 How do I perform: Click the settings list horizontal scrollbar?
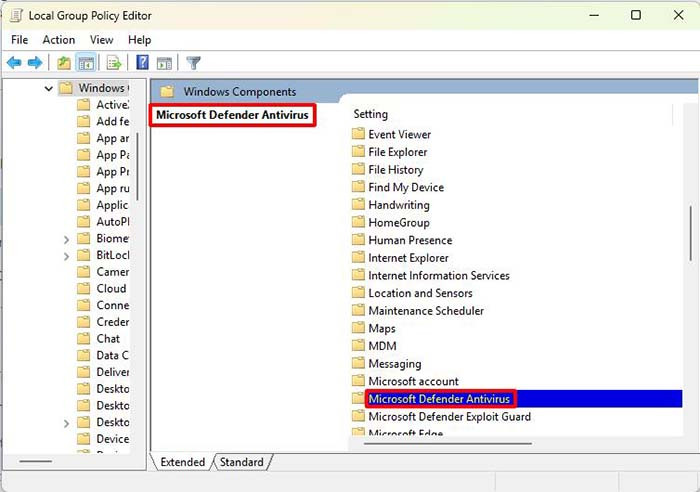(x=447, y=444)
